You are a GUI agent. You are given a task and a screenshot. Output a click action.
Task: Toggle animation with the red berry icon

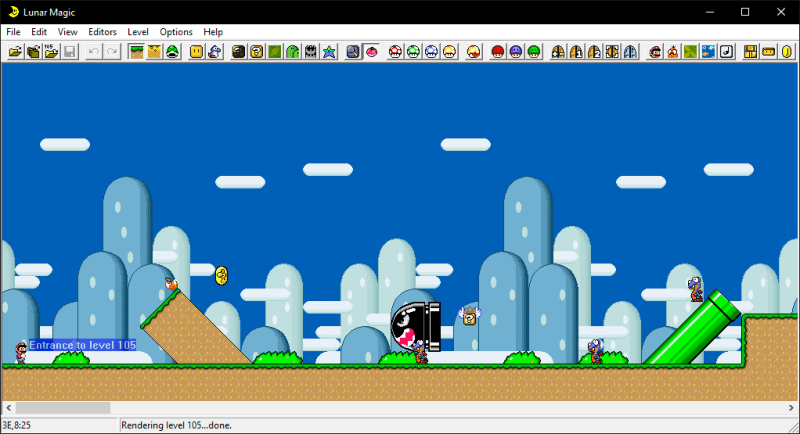(x=371, y=52)
